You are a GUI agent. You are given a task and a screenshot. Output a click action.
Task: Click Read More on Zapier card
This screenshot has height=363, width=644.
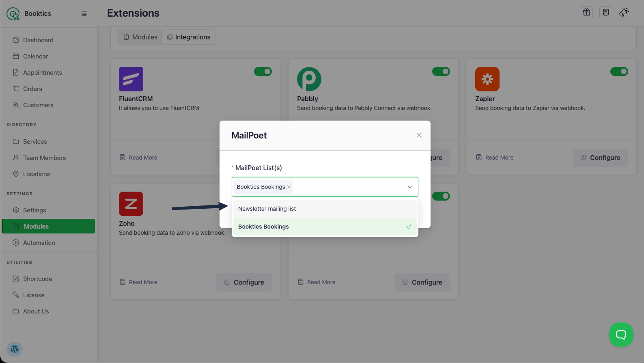[x=495, y=158]
